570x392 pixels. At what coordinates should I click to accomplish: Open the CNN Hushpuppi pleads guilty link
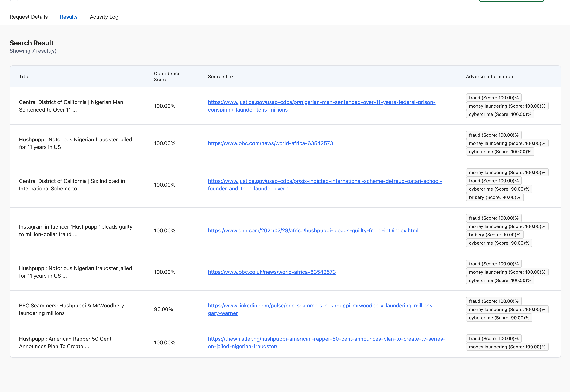tap(313, 230)
